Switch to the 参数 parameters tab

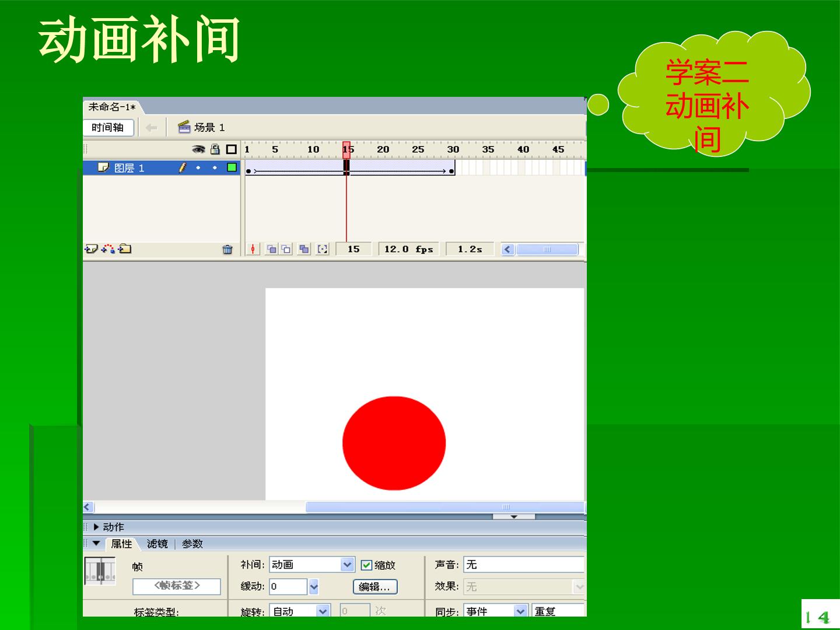point(192,544)
